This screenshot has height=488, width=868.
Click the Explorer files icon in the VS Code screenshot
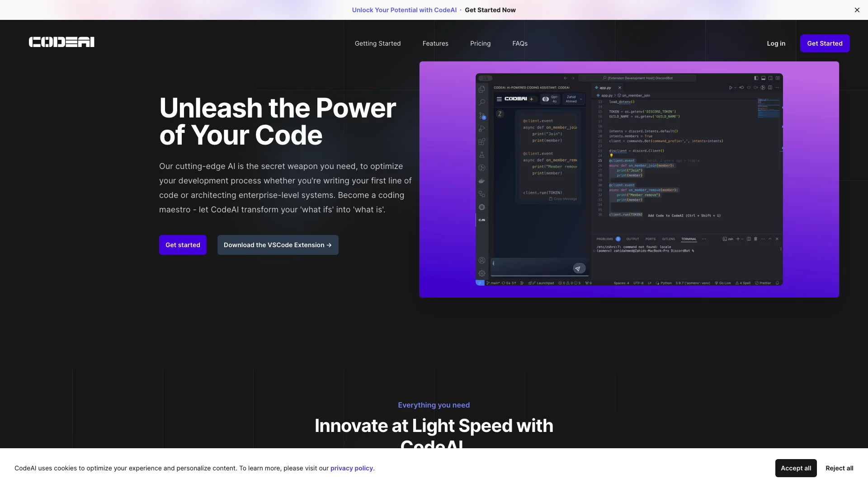(x=482, y=89)
